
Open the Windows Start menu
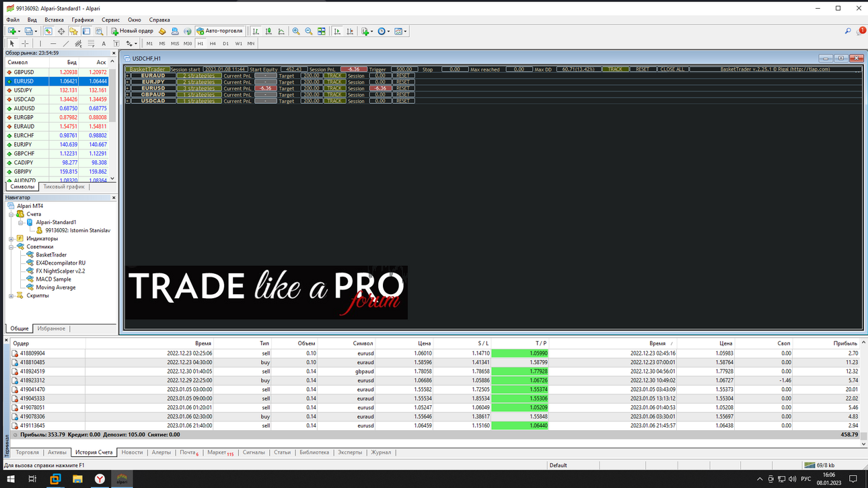tap(11, 479)
